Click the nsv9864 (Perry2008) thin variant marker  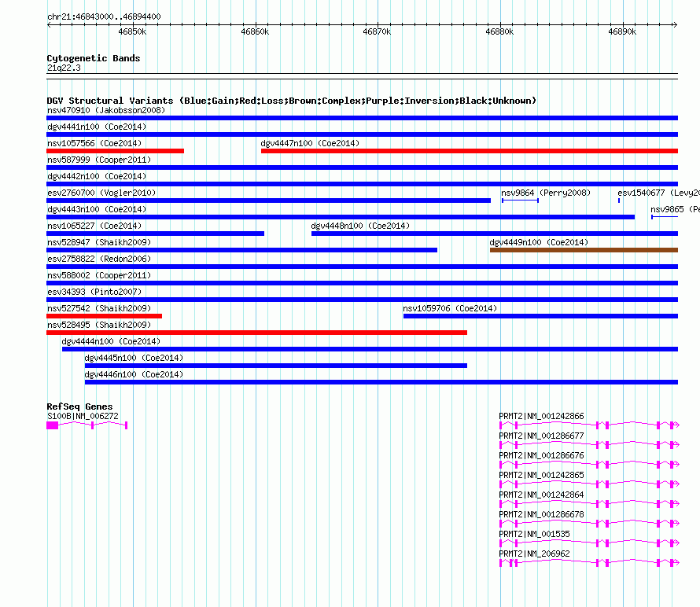pyautogui.click(x=520, y=200)
